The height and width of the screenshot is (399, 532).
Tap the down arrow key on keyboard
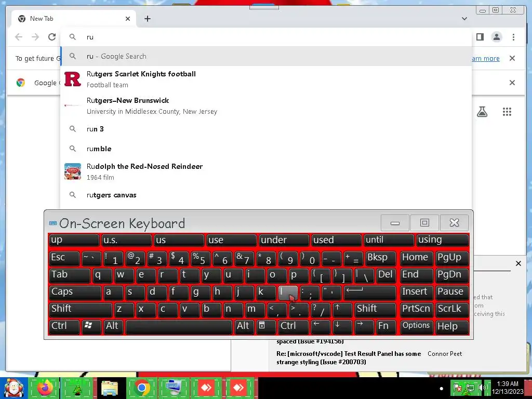pos(342,326)
